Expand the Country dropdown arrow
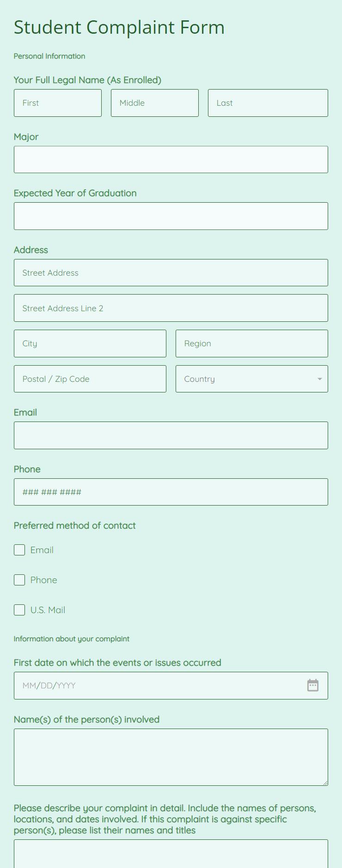The width and height of the screenshot is (342, 868). pyautogui.click(x=319, y=379)
